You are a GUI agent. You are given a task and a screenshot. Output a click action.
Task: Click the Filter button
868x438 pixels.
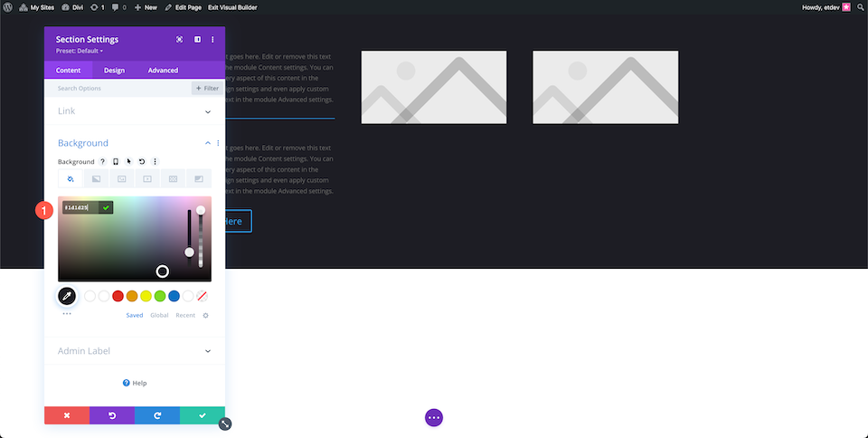(207, 88)
